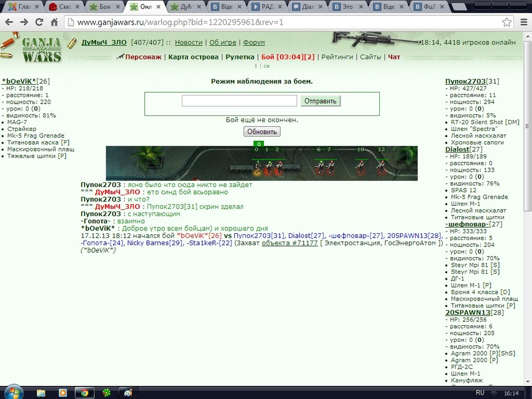Click the page vertical scrollbar
The height and width of the screenshot is (399, 532).
(x=527, y=126)
